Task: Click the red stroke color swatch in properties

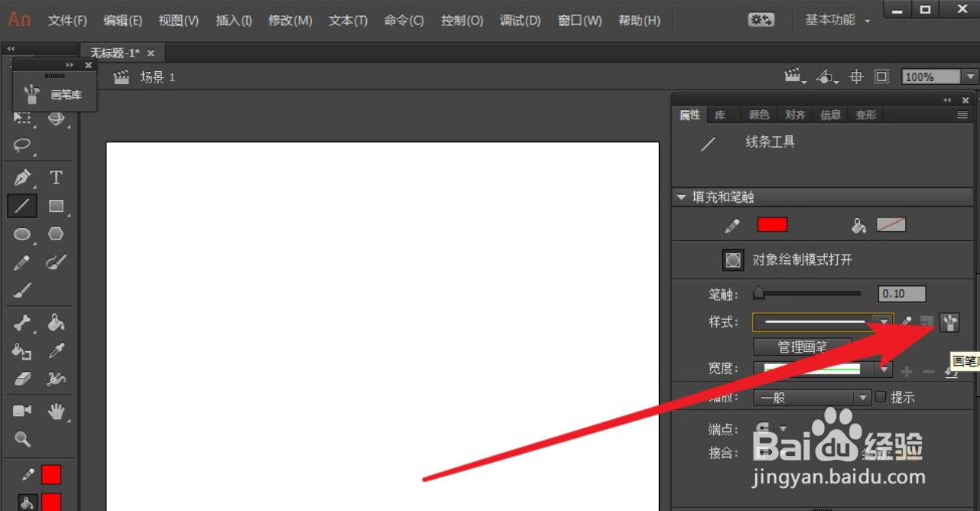Action: click(772, 225)
